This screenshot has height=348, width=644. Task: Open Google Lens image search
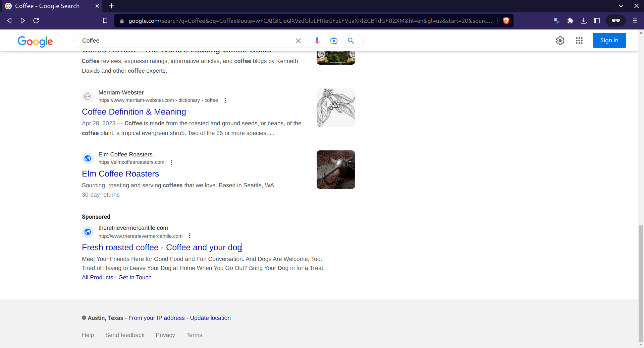coord(334,41)
